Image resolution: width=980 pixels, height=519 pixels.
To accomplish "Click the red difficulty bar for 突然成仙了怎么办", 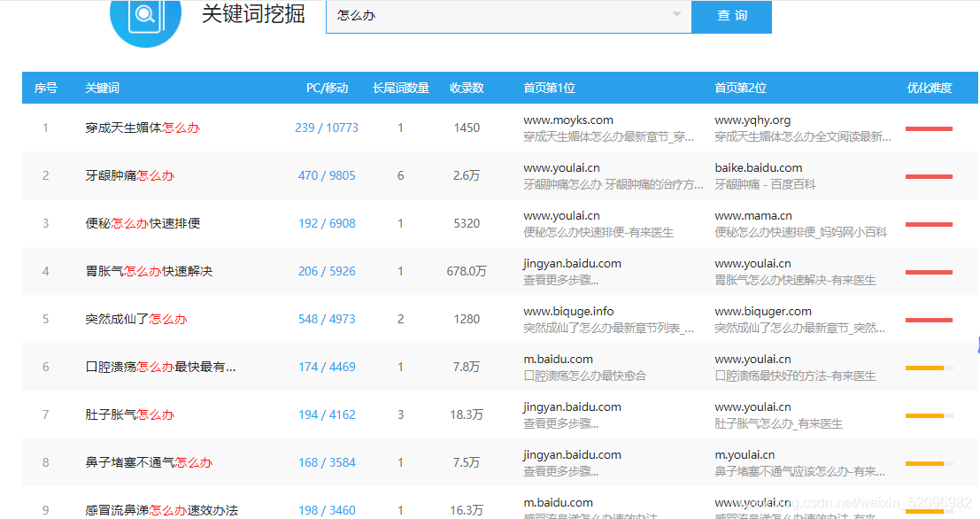I will pos(929,320).
